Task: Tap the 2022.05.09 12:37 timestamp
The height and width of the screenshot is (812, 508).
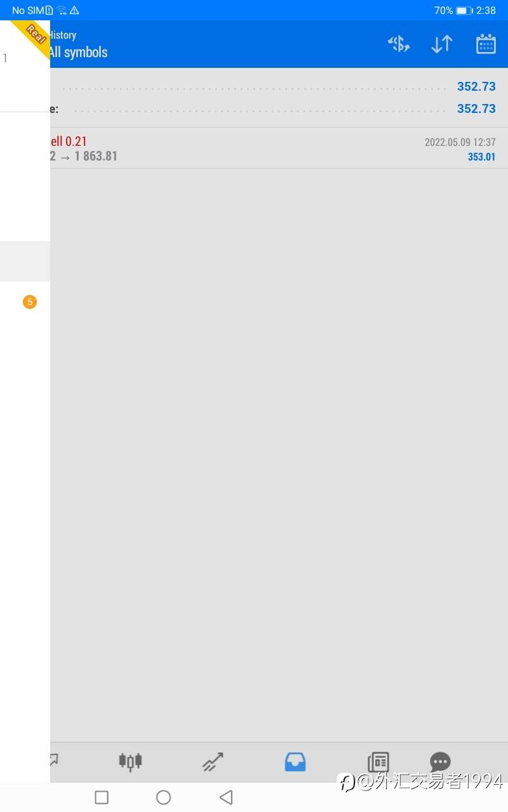Action: pos(460,143)
